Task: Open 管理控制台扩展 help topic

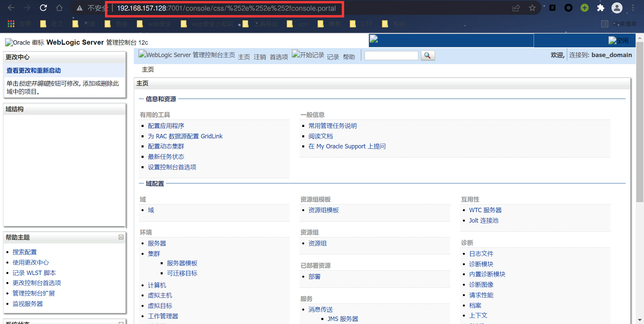Action: click(34, 293)
